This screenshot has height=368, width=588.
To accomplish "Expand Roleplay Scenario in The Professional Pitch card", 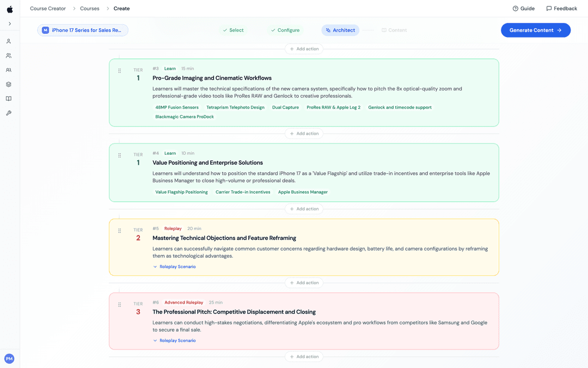I will [175, 340].
